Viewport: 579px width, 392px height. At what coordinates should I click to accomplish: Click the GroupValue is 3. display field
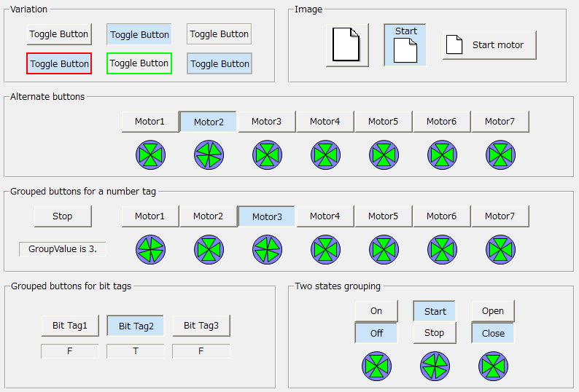63,249
